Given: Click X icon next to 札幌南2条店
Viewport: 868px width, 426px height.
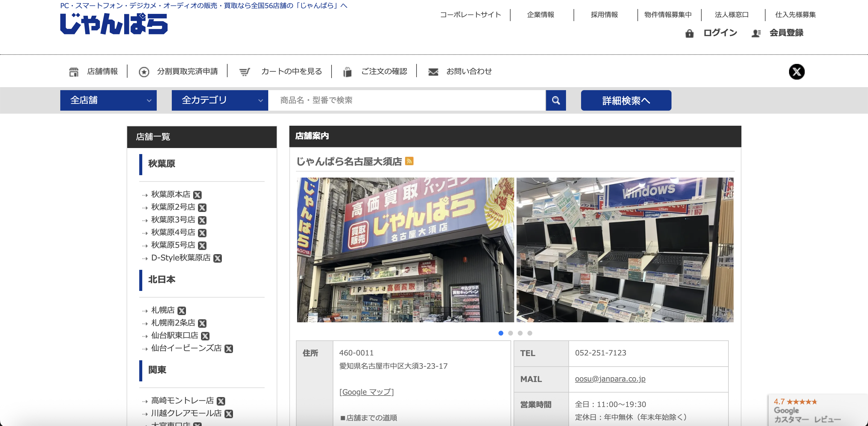Looking at the screenshot, I should coord(202,323).
